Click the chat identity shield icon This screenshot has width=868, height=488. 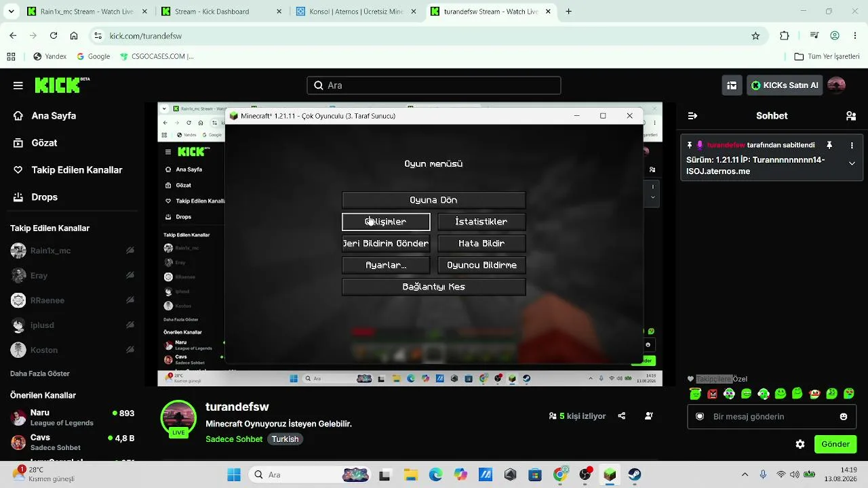point(700,417)
